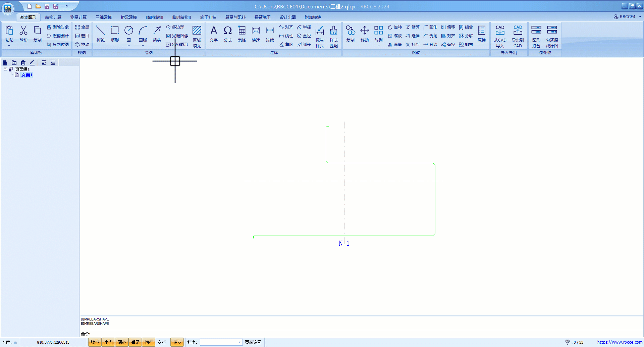Click the 页面设置 button

pyautogui.click(x=253, y=342)
